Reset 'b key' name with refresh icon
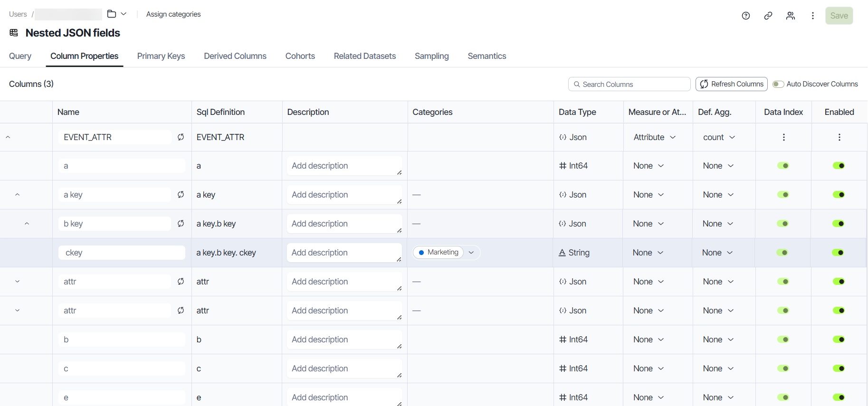The image size is (868, 406). (181, 224)
